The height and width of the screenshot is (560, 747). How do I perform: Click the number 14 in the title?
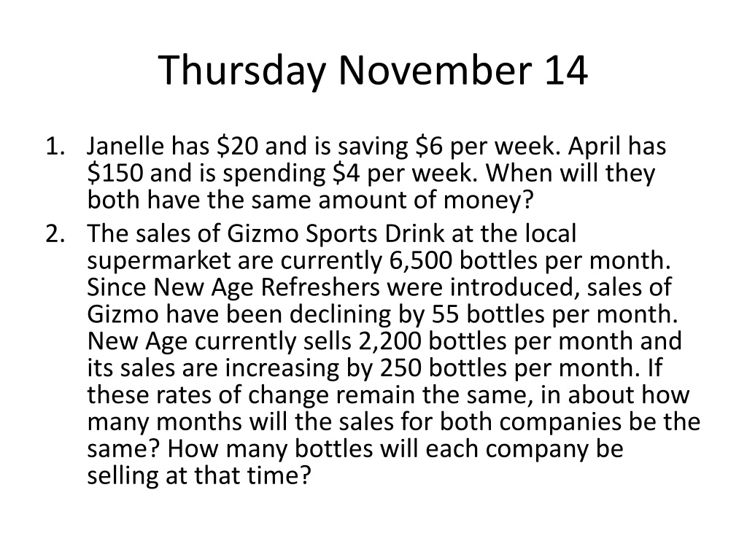click(x=566, y=71)
